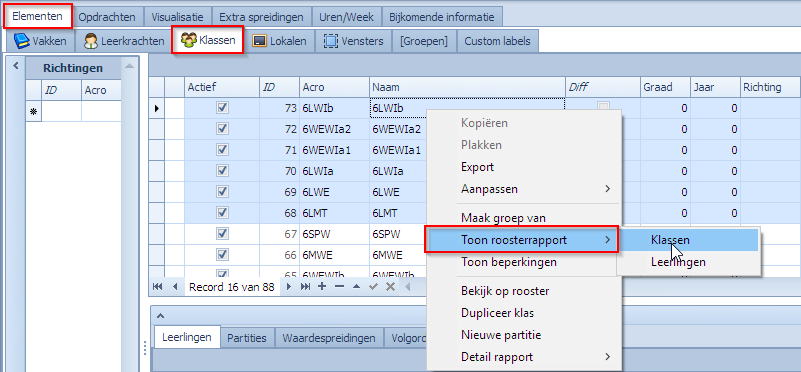The width and height of the screenshot is (801, 372).
Task: Toggle Actief checkbox for class 6WEWIa2
Action: click(222, 129)
